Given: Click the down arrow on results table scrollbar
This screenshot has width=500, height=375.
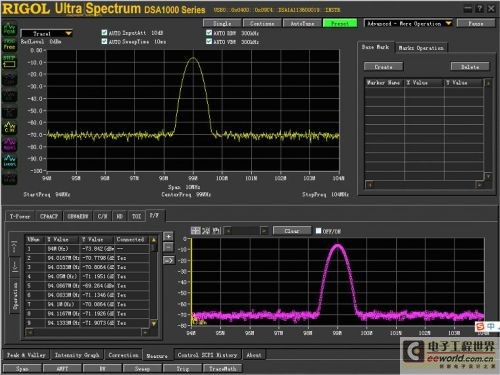Looking at the screenshot, I should coord(154,323).
